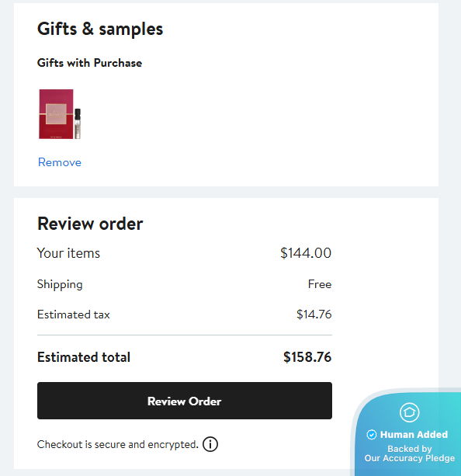Click the Review order section heading

[x=90, y=224]
